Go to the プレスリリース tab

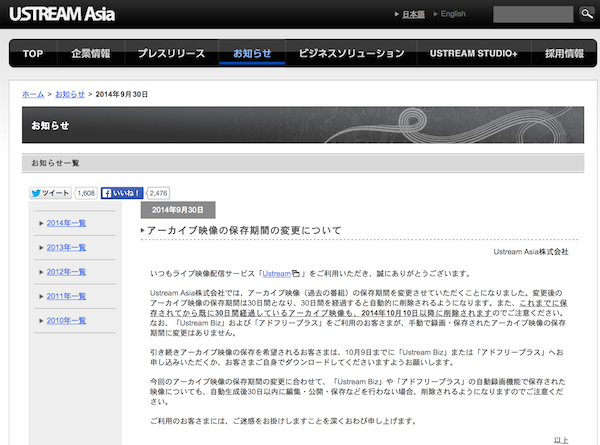point(170,53)
